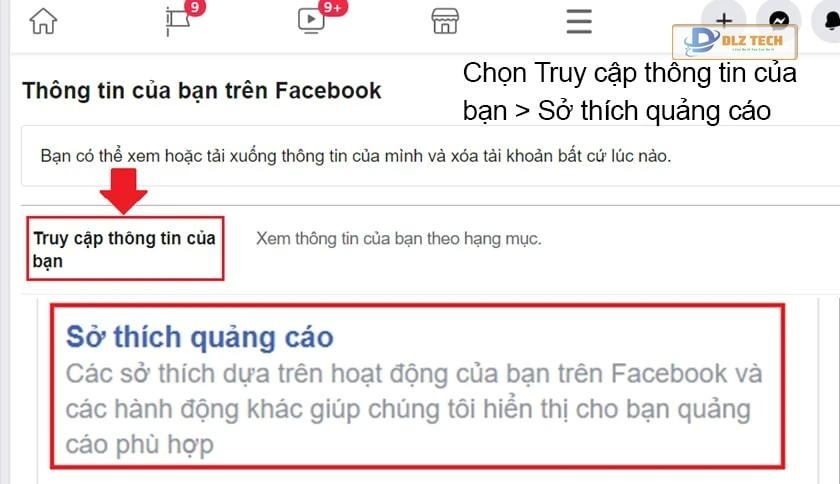Select "Truy cập thông tin của bạn"
Viewport: 840px width, 484px height.
coord(125,249)
